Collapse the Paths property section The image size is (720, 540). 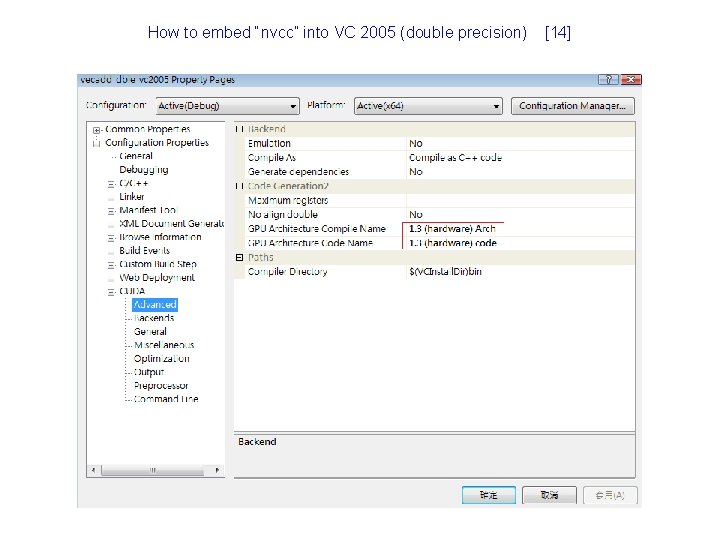[x=239, y=258]
